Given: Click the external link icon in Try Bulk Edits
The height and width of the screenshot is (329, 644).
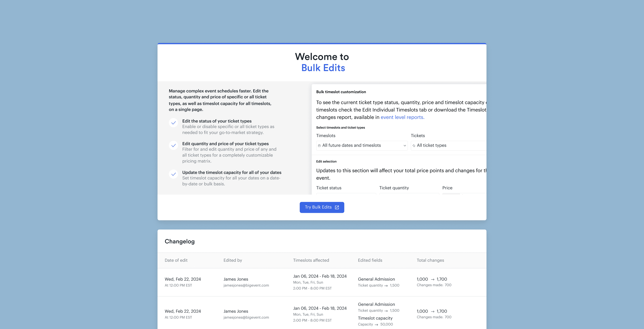Looking at the screenshot, I should (x=337, y=207).
